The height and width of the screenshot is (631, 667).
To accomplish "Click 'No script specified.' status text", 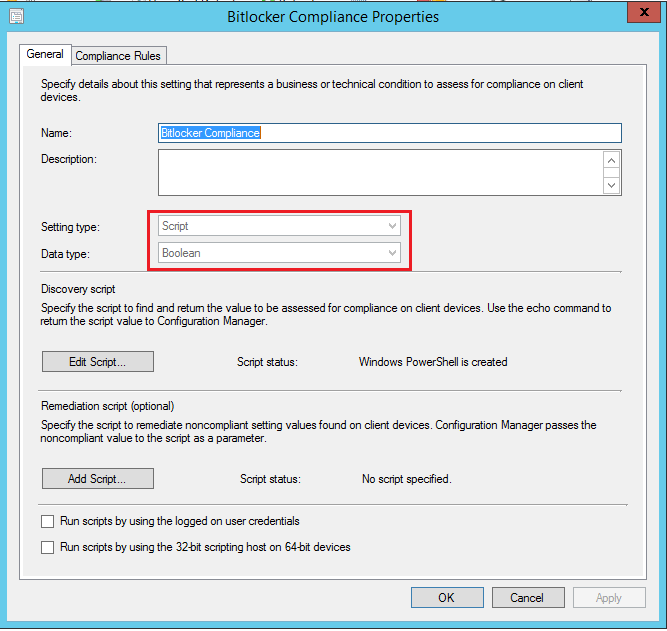I will point(407,479).
